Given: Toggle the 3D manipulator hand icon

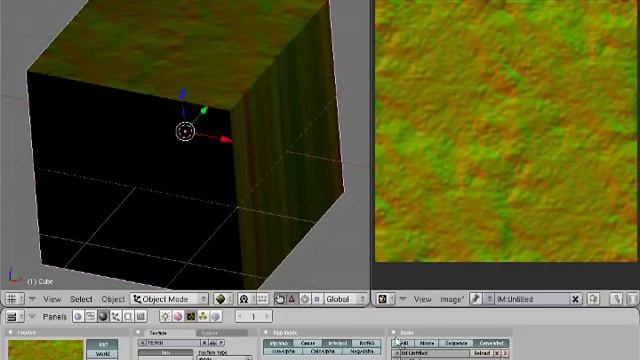Looking at the screenshot, I should coord(280,299).
